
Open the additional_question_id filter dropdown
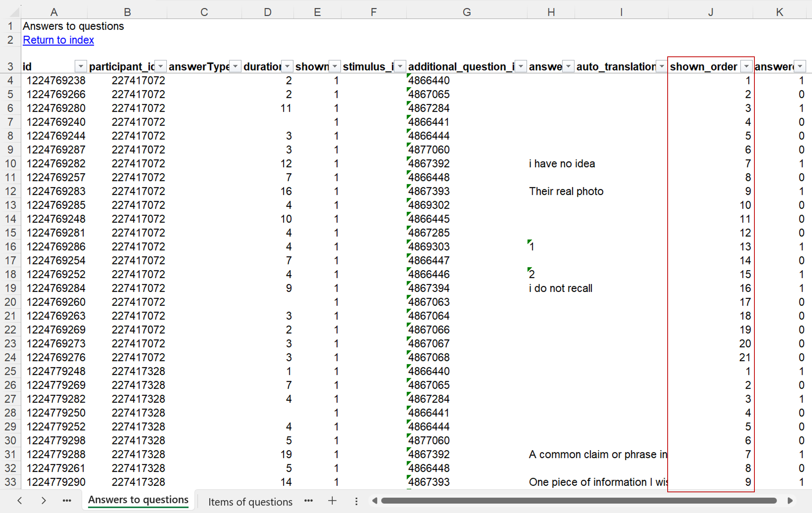coord(521,66)
